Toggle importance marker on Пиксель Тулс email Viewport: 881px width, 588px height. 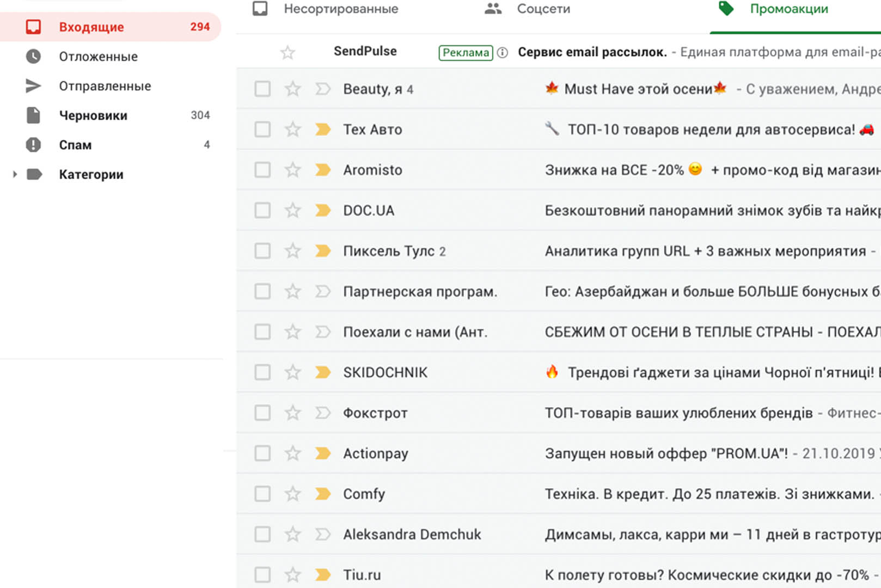tap(323, 250)
